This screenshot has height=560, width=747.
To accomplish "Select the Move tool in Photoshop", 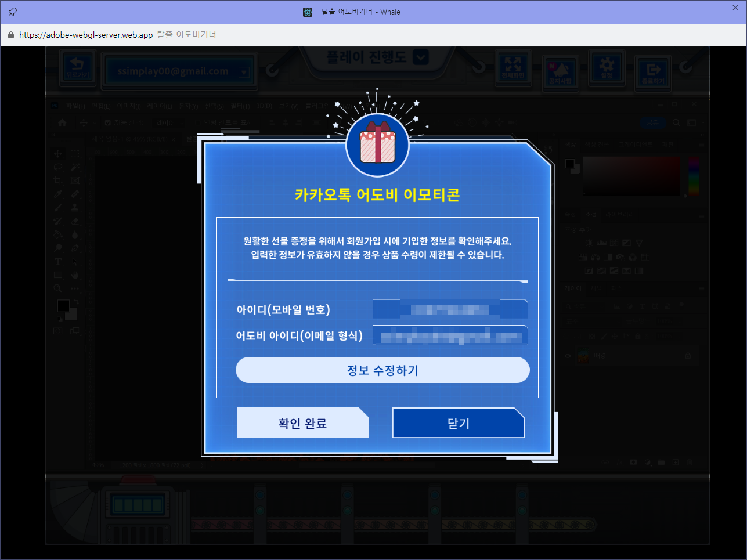I will (x=57, y=154).
